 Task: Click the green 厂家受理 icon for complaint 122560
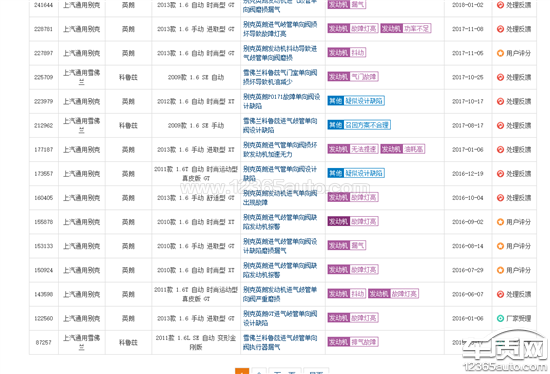pyautogui.click(x=501, y=318)
